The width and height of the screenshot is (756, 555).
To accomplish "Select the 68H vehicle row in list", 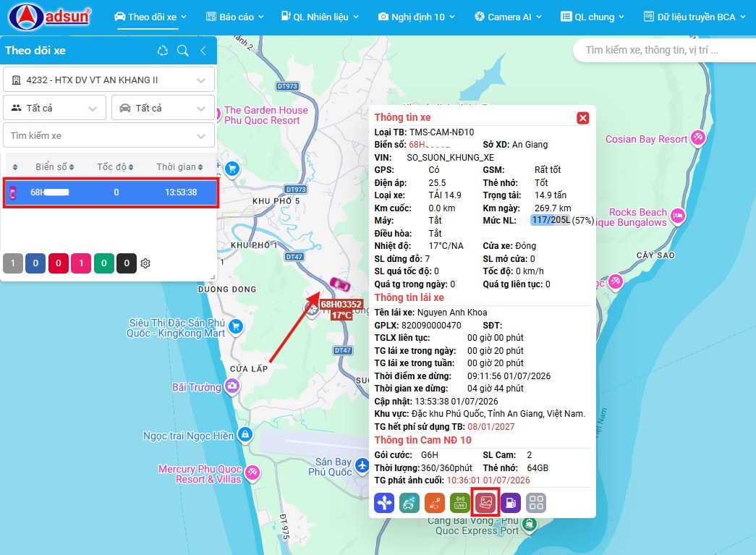I will [x=111, y=192].
